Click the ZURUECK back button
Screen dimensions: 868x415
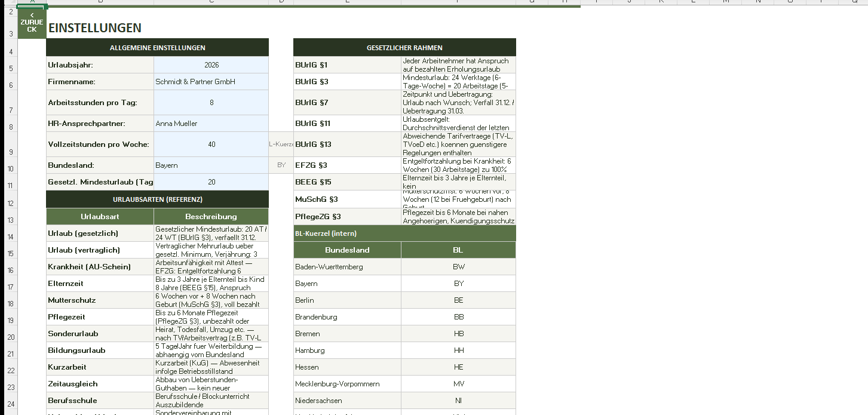coord(32,24)
